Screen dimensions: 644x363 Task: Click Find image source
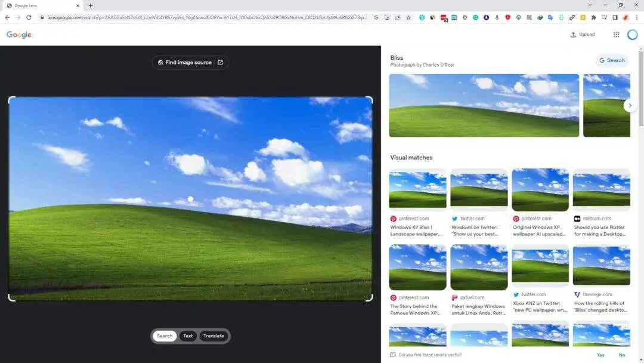pyautogui.click(x=190, y=63)
